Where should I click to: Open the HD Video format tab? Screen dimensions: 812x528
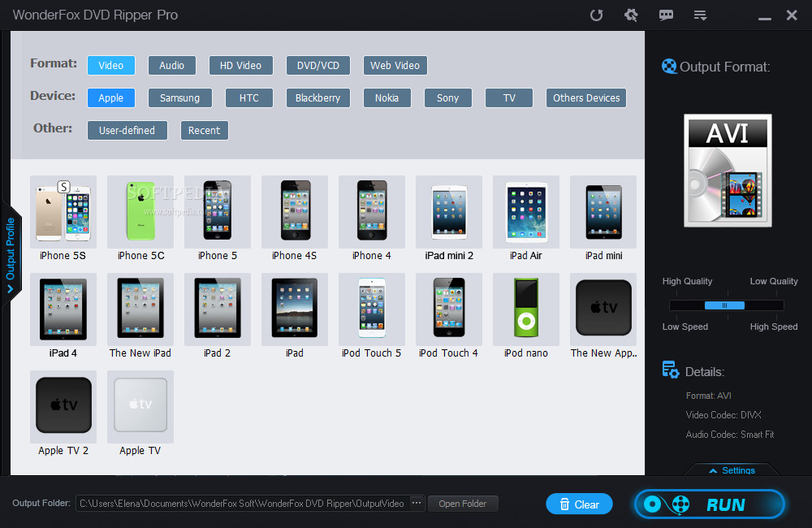[241, 65]
